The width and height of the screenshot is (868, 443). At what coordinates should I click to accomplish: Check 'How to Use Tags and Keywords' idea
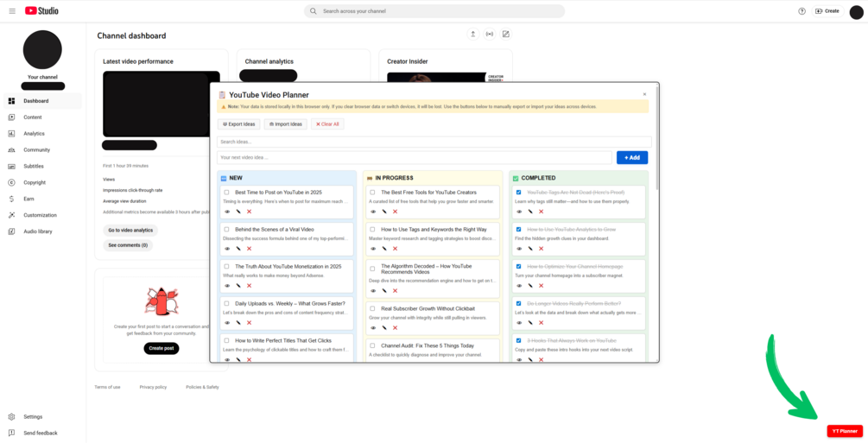[x=372, y=229]
